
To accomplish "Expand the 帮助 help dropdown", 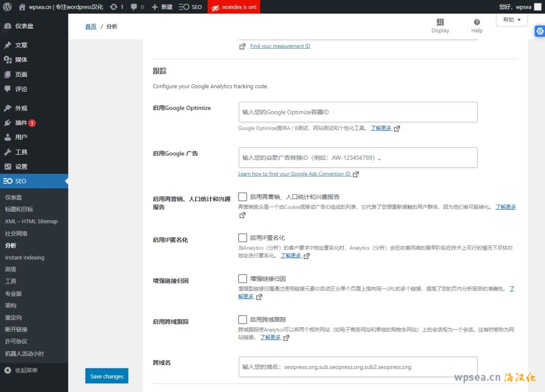I will (x=512, y=20).
